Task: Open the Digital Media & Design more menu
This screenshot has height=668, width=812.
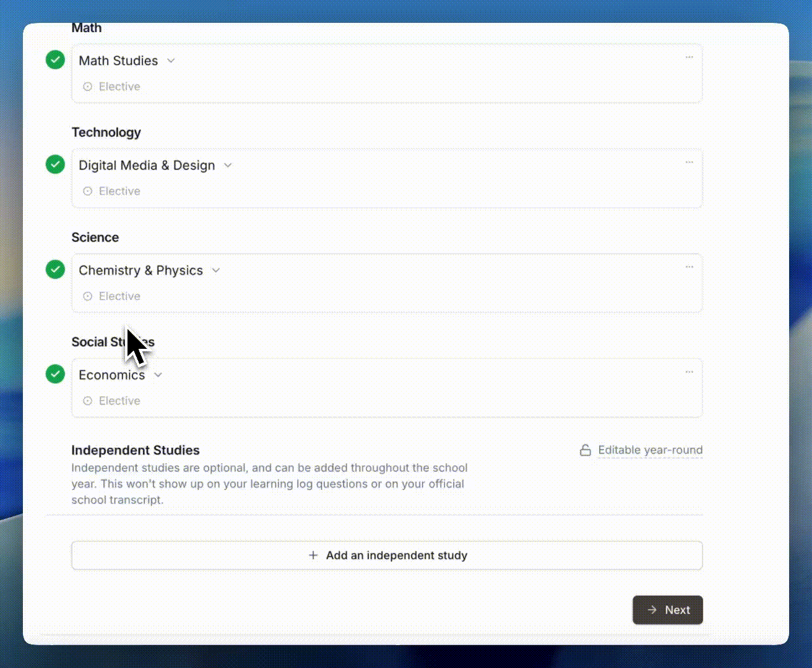Action: click(x=689, y=163)
